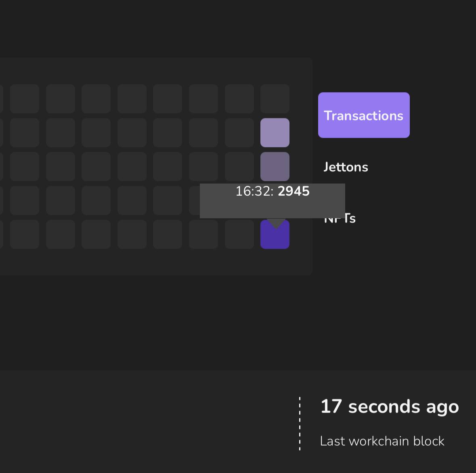Switch to the Jettons tab
The width and height of the screenshot is (476, 473).
click(x=346, y=167)
